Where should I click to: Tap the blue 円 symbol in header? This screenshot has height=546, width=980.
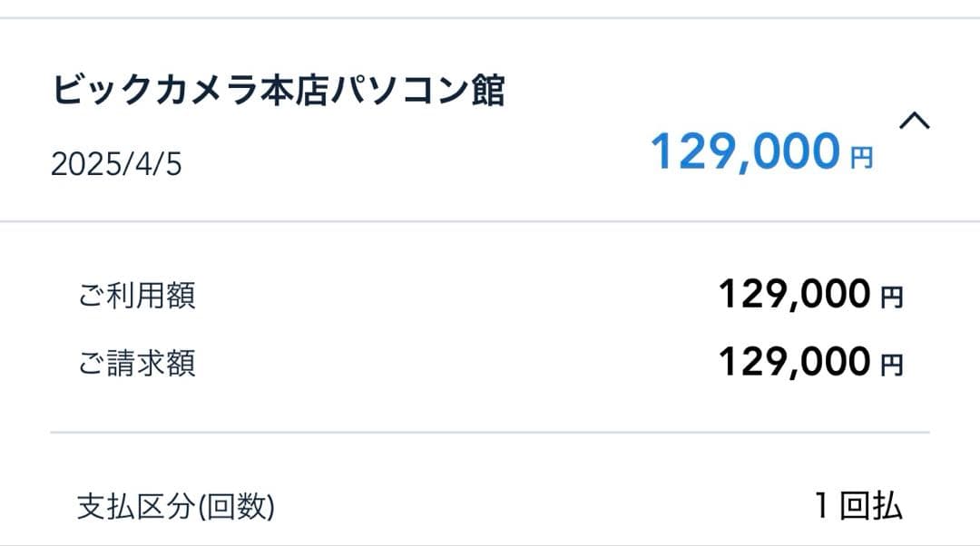[x=861, y=160]
